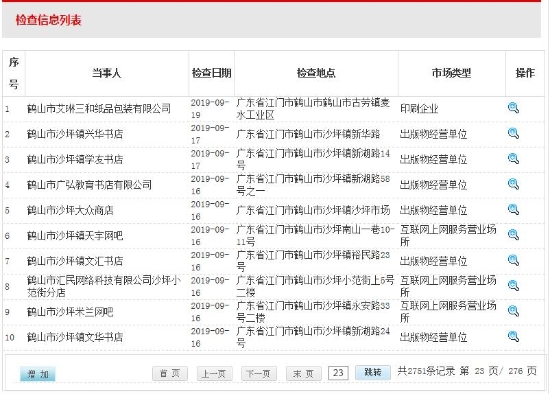Click party name 鹤山市汇民网络科技有限公司沙坪小范街分店
This screenshot has height=394, width=550.
(104, 286)
